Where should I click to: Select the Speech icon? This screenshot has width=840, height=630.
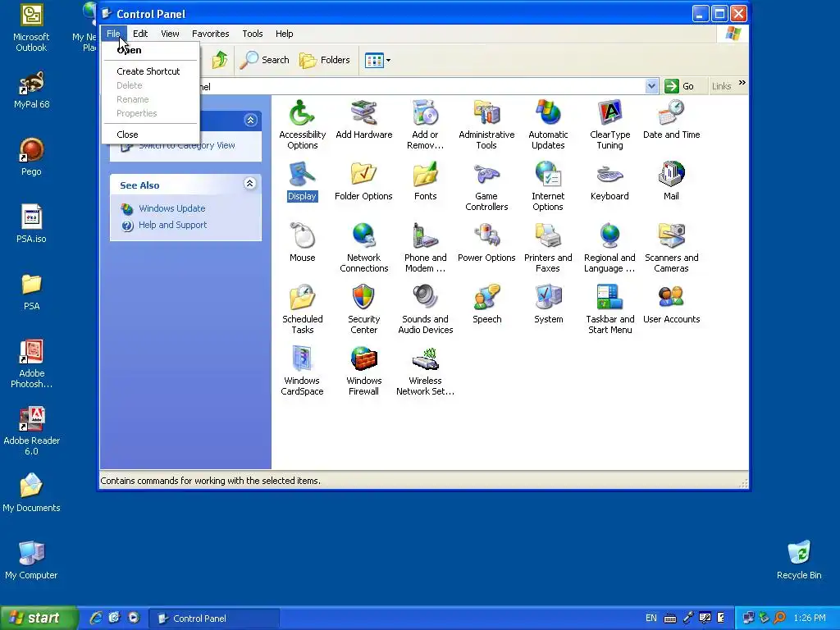(x=486, y=304)
